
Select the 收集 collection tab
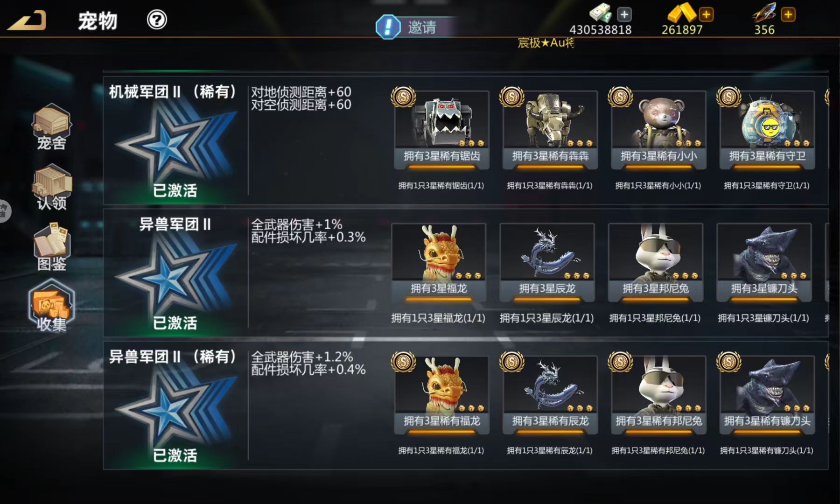point(51,306)
